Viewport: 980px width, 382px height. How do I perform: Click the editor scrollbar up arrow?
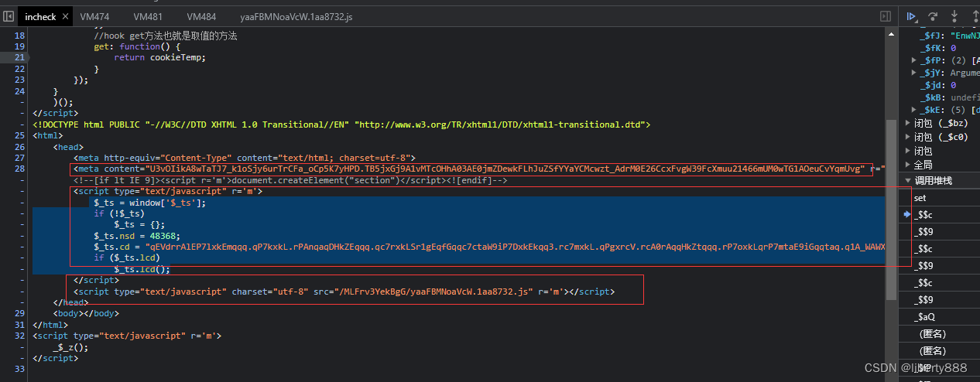891,35
